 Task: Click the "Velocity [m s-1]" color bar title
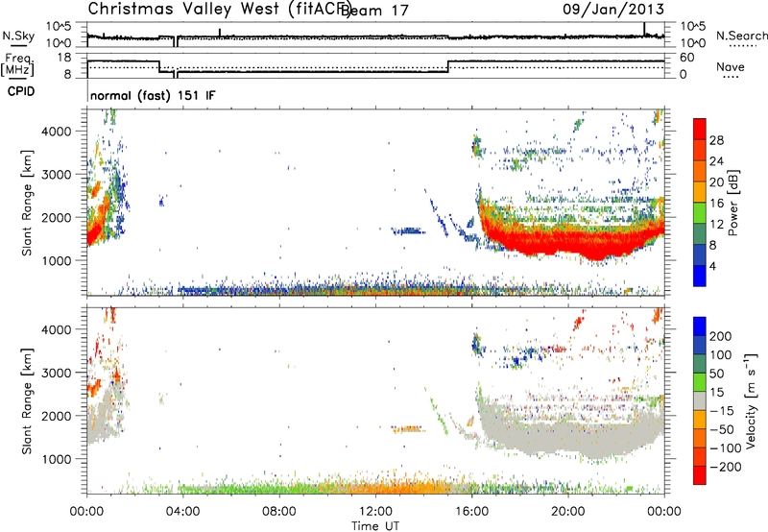pos(750,400)
